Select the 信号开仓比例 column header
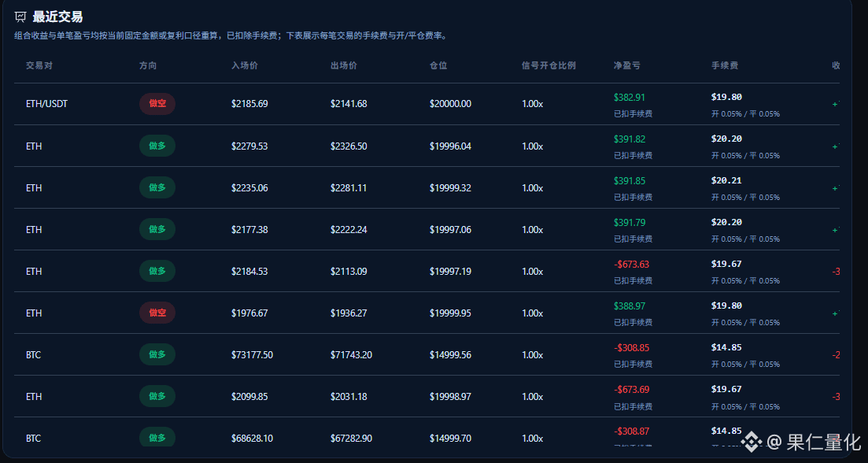The image size is (868, 463). pyautogui.click(x=549, y=65)
